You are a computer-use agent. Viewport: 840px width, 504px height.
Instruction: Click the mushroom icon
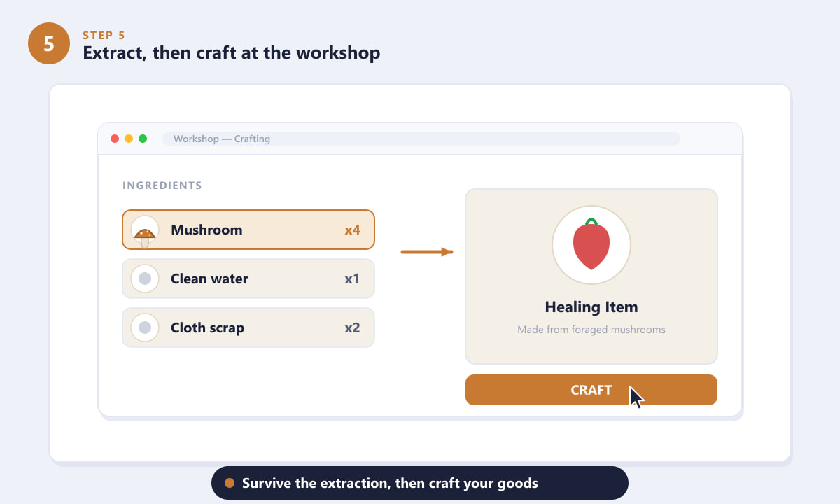(145, 230)
